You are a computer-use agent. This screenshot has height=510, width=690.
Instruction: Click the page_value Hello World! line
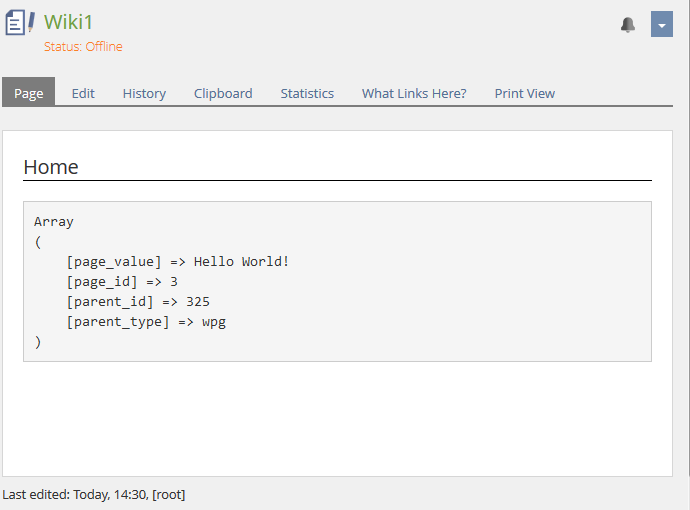pyautogui.click(x=177, y=262)
